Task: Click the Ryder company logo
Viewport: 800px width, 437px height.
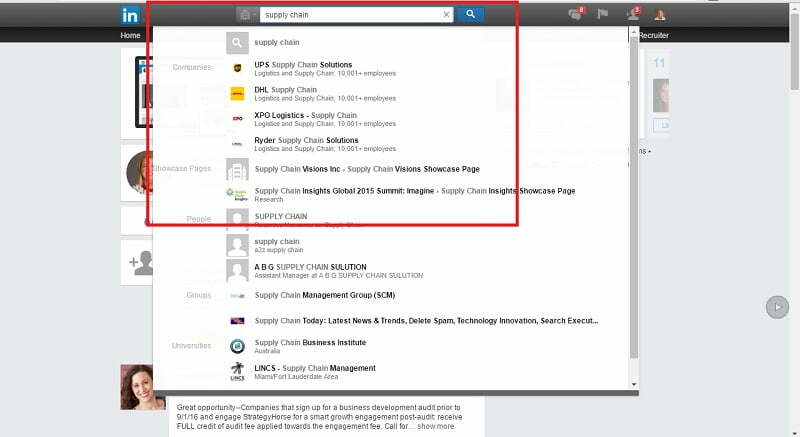Action: 237,144
